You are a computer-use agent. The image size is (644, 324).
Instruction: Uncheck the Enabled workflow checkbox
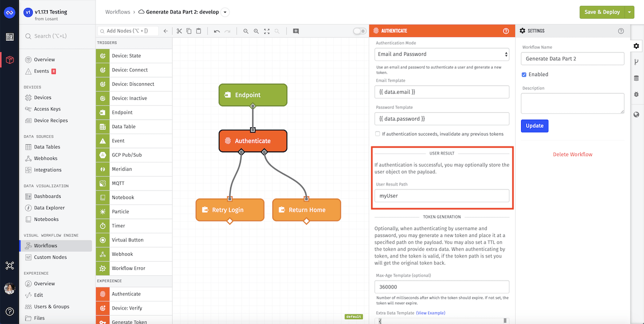(524, 75)
